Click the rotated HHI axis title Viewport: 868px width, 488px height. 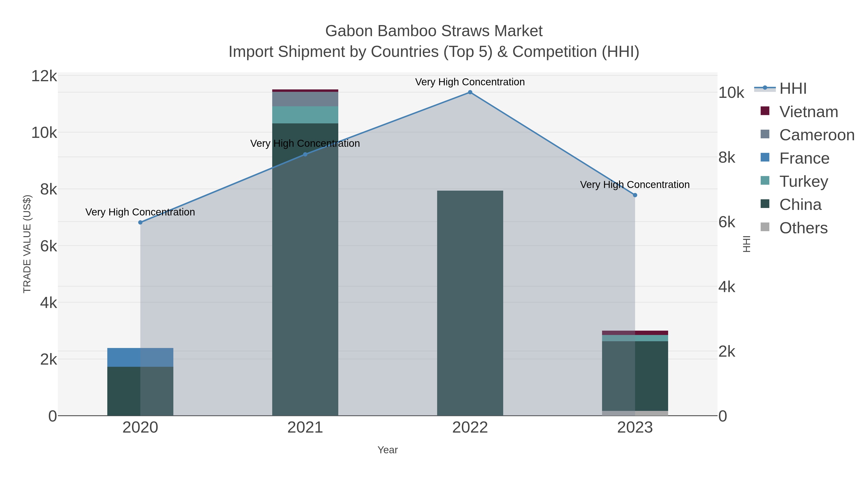point(747,244)
